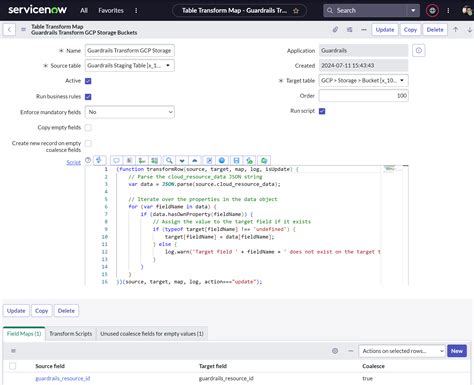Open the form context menu hamburger icon
This screenshot has width=474, height=385.
[23, 30]
